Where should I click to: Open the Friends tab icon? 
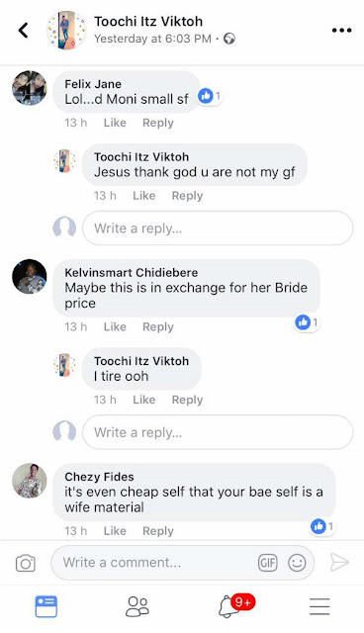(x=137, y=606)
